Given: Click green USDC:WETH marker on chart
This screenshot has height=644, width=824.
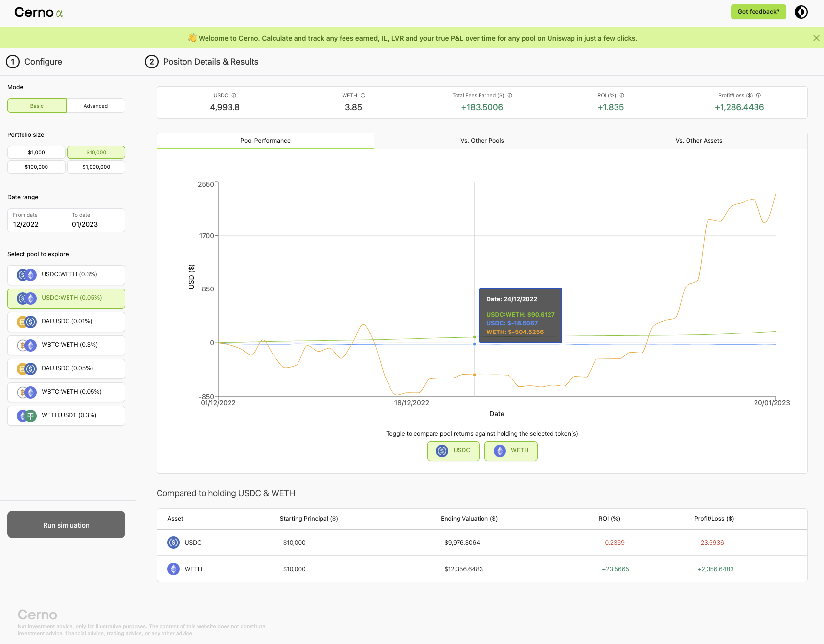Looking at the screenshot, I should (x=475, y=337).
